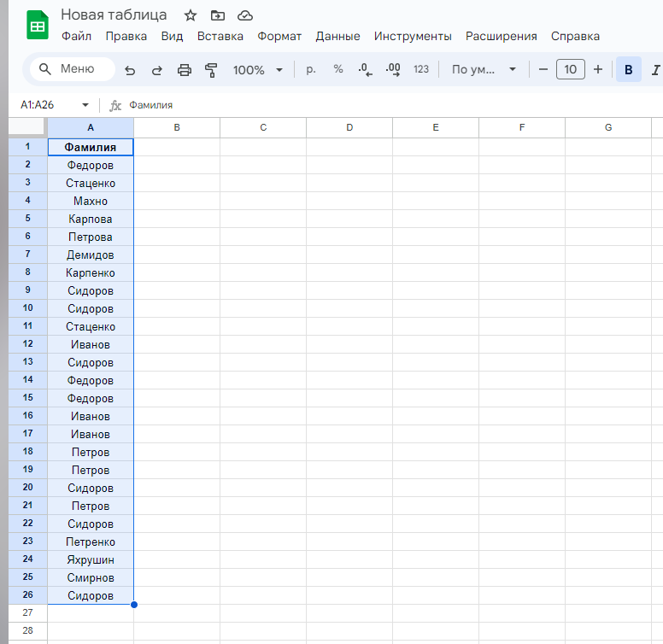
Task: Open the Справка menu
Action: point(575,37)
